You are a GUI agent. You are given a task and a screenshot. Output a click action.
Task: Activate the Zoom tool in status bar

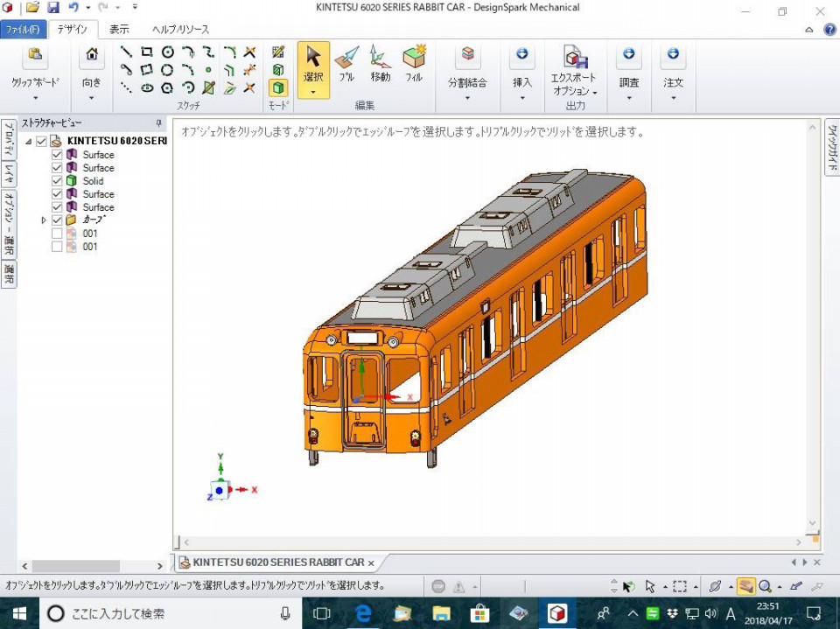[x=765, y=586]
